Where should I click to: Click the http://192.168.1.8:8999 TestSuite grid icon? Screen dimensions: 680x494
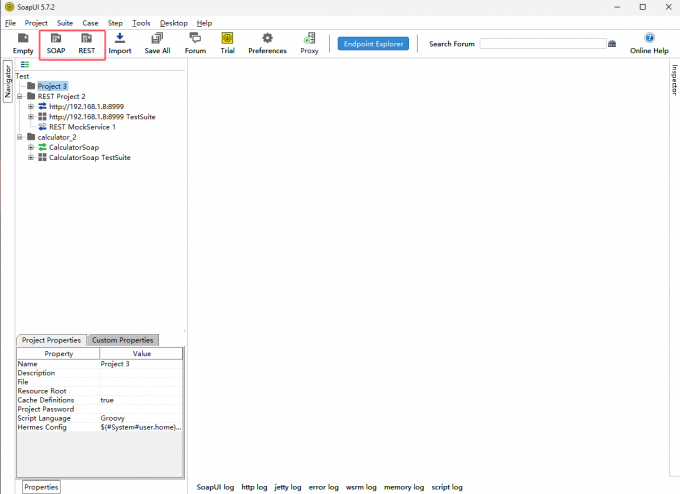click(42, 116)
